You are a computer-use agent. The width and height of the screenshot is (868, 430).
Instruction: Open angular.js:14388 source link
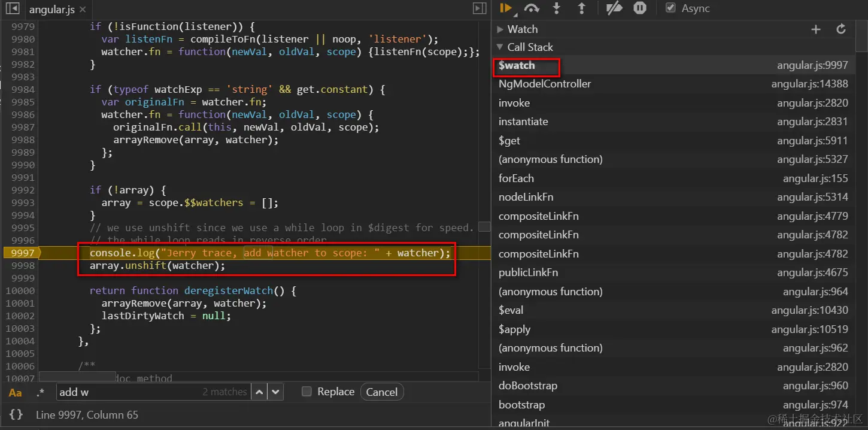point(809,84)
